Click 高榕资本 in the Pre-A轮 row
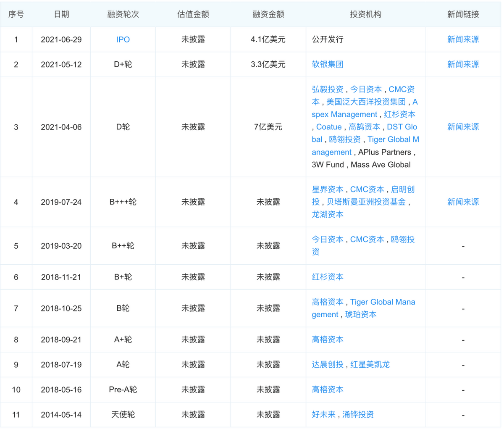The width and height of the screenshot is (504, 429). 328,390
